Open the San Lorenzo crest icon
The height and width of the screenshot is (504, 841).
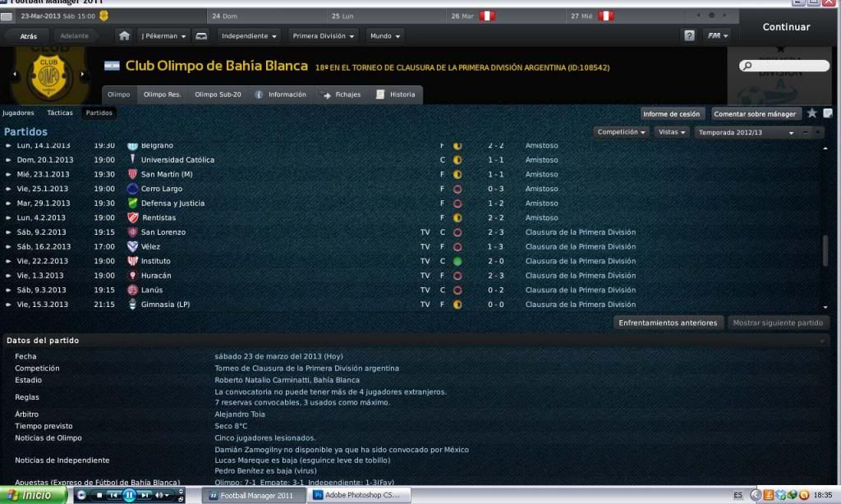point(132,232)
